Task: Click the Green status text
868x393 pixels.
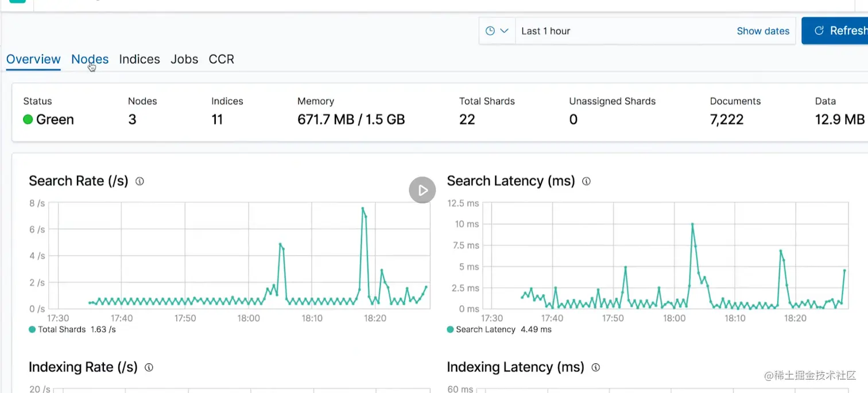Action: point(55,120)
